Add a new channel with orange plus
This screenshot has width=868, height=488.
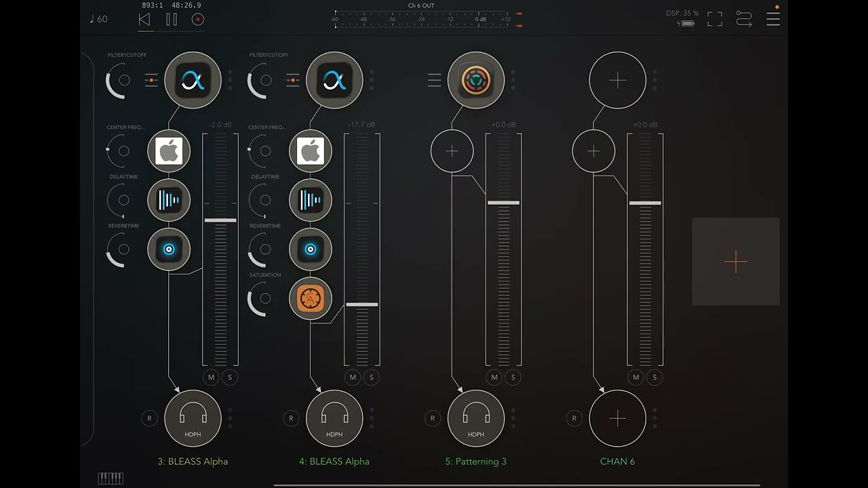coord(736,262)
